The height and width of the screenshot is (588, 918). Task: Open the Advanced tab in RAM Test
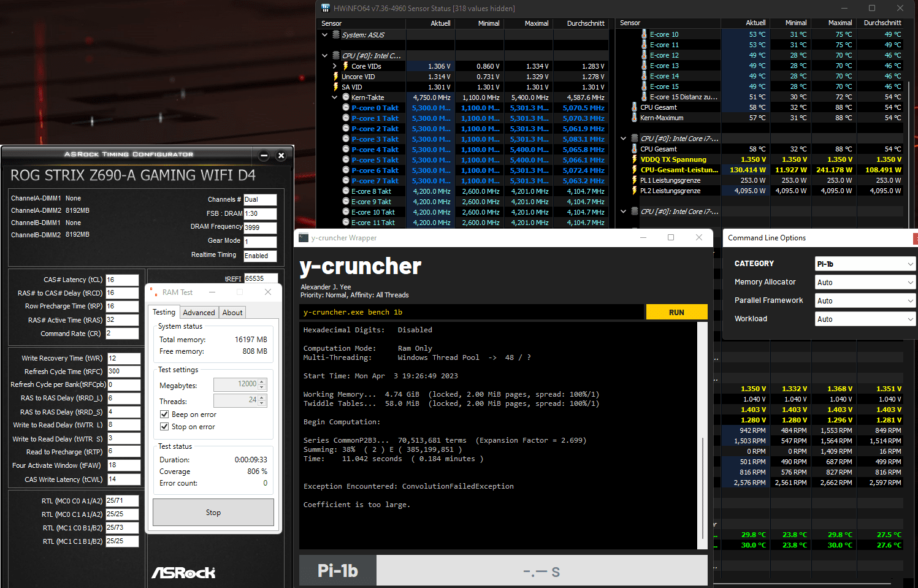199,313
